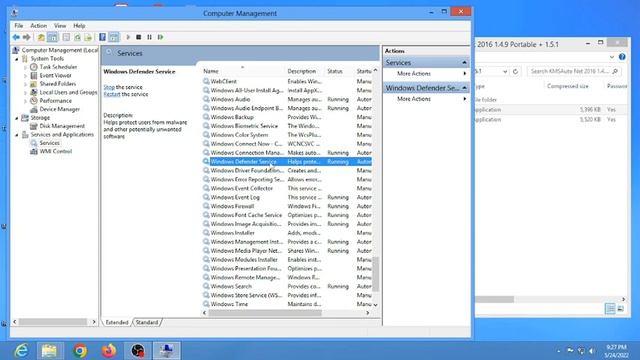640x360 pixels.
Task: Open the blue Help toolbar icon
Action: [102, 37]
